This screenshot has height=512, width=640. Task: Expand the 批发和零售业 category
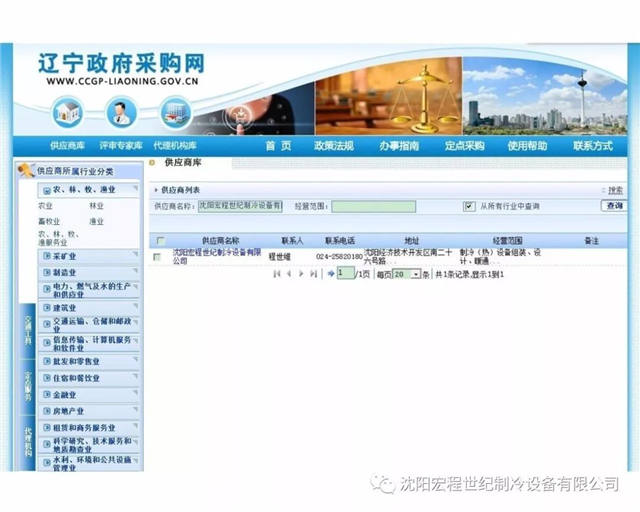click(88, 362)
